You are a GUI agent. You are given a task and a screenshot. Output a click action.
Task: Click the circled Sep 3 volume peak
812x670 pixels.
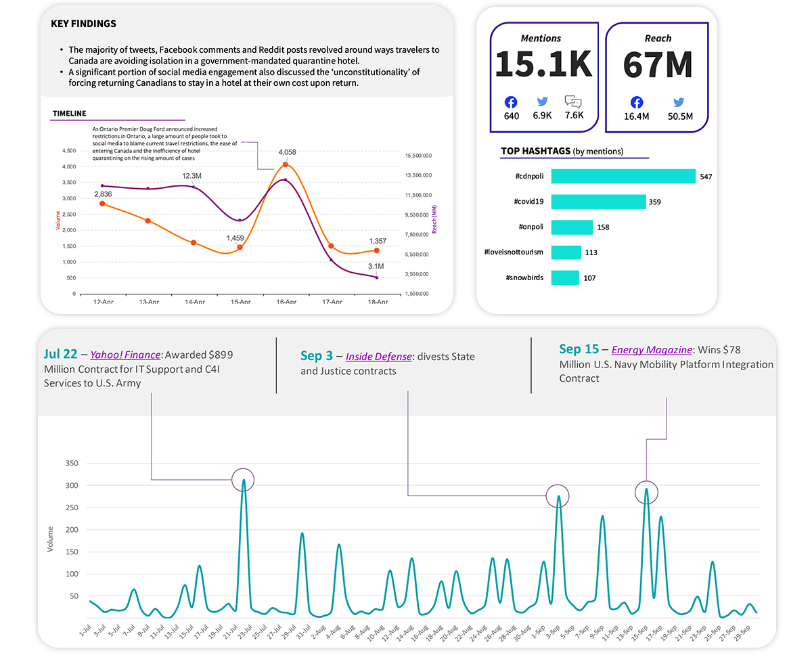pos(558,496)
